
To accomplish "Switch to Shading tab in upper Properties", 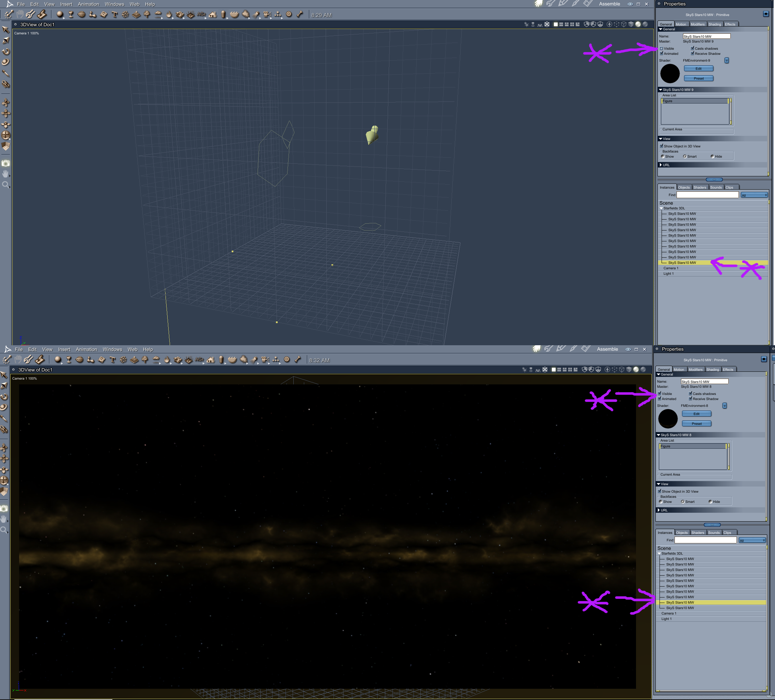I will pos(715,24).
